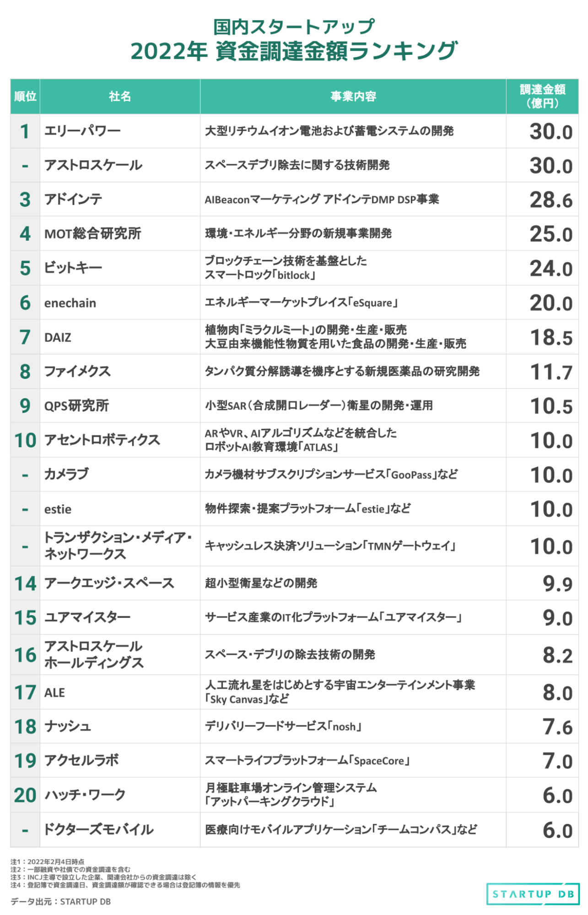Click the STARTUP DB logo
Screen dimensions: 588x915
tap(533, 893)
